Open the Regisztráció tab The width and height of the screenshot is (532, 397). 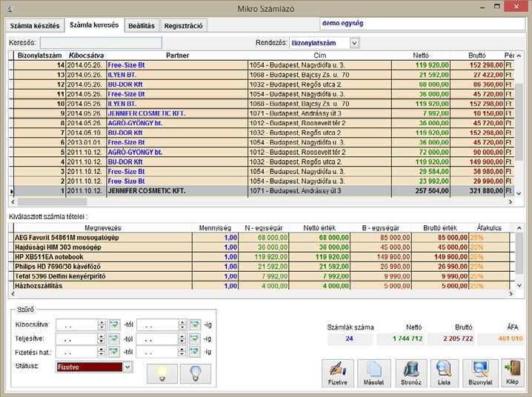click(x=184, y=26)
